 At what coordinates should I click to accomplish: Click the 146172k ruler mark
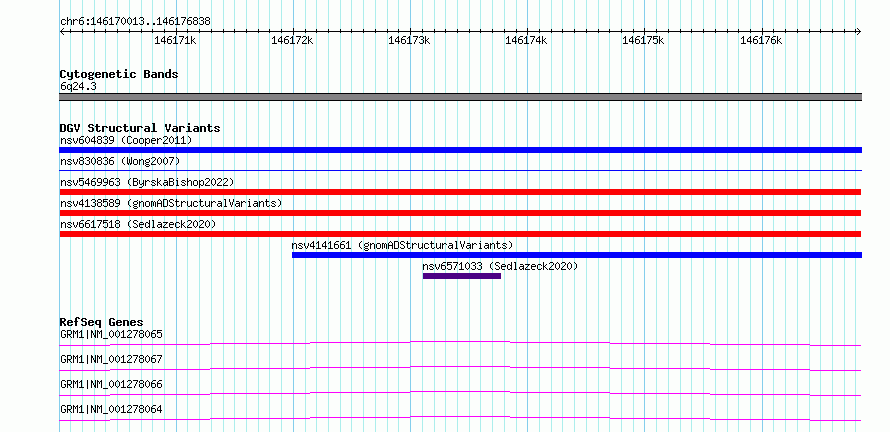[x=292, y=41]
